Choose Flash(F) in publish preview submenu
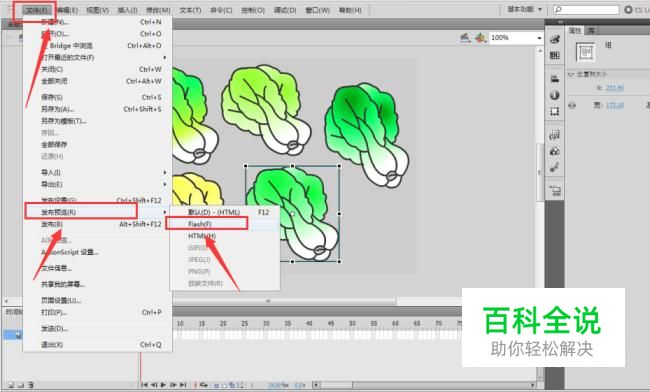 click(225, 224)
